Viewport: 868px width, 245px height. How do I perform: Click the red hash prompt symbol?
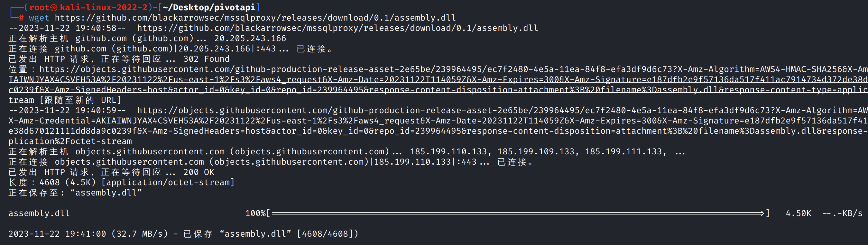21,18
